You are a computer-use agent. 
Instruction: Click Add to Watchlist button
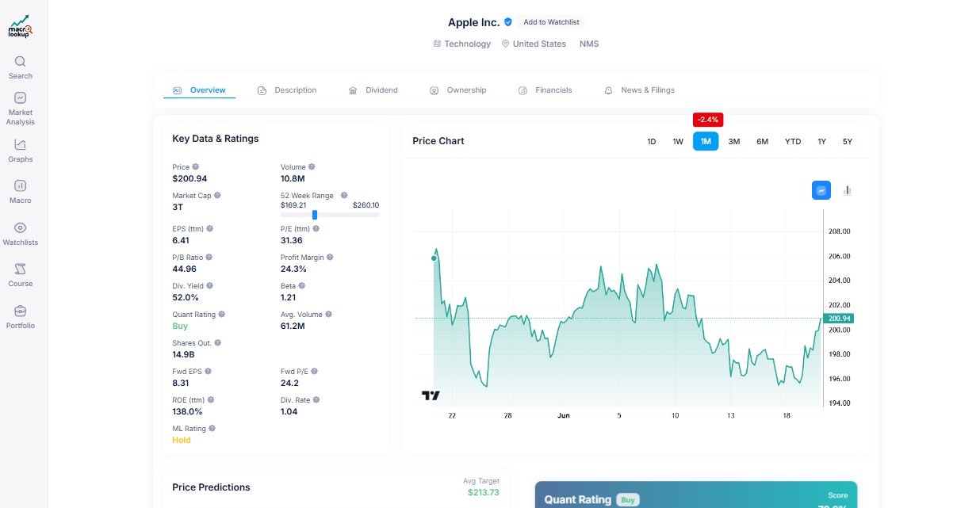click(551, 22)
